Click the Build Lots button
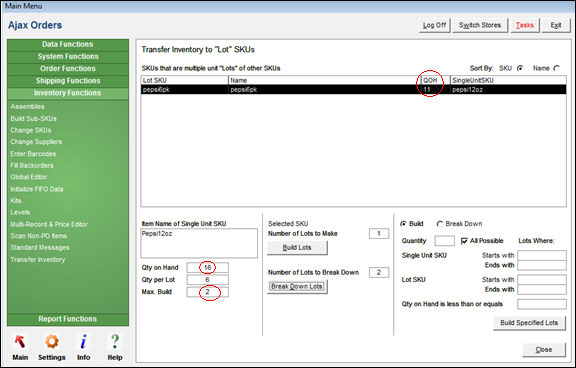 tap(297, 248)
